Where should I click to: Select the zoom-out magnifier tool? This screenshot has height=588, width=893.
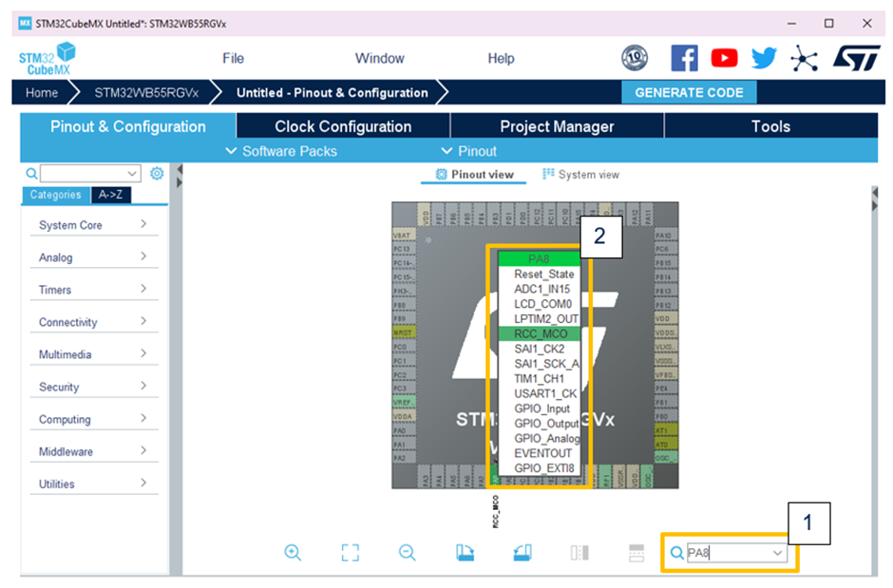coord(407,552)
